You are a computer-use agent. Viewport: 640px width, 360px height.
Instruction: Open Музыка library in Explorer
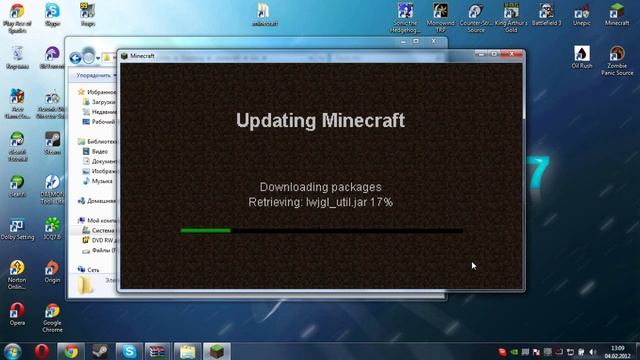click(97, 181)
